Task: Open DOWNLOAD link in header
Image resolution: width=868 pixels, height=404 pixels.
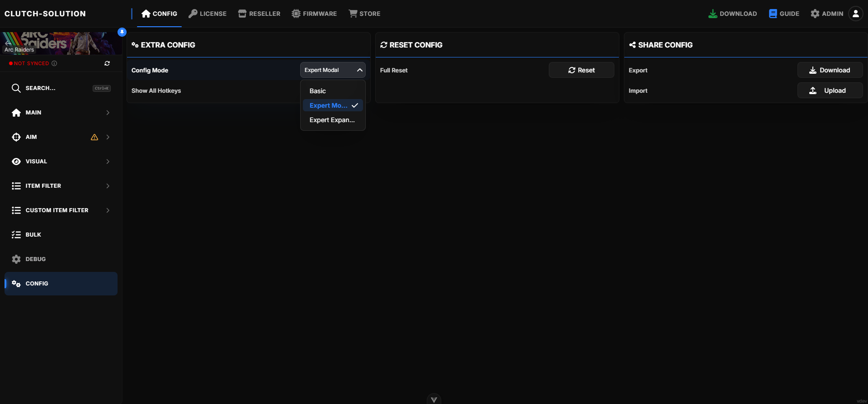Action: pos(733,14)
